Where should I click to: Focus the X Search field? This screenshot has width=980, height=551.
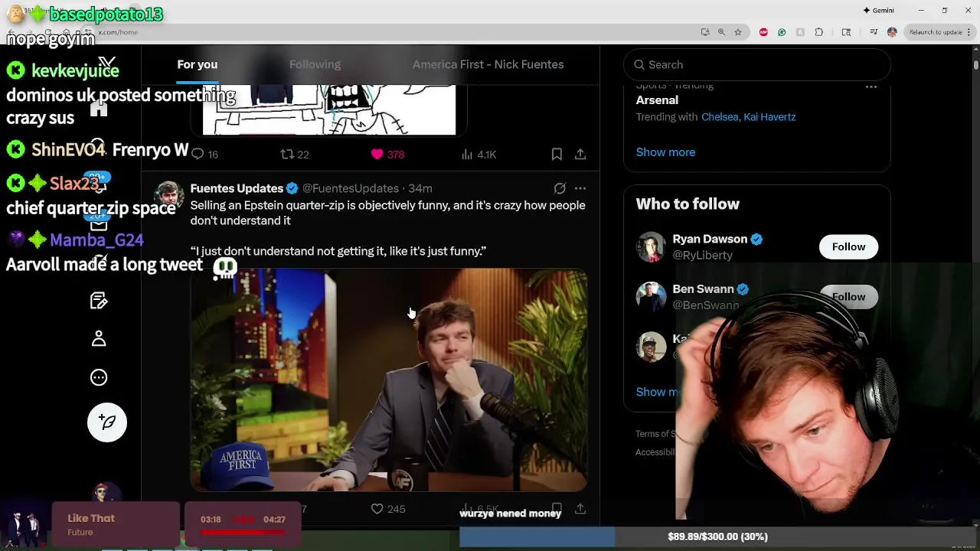757,64
